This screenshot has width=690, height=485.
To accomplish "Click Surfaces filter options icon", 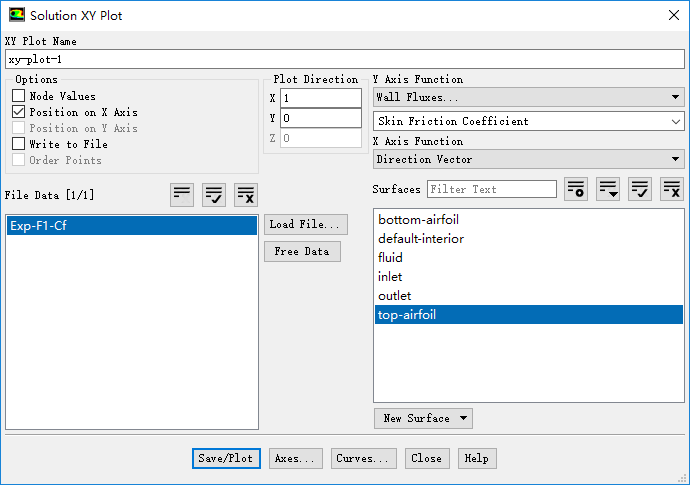I will pos(576,189).
